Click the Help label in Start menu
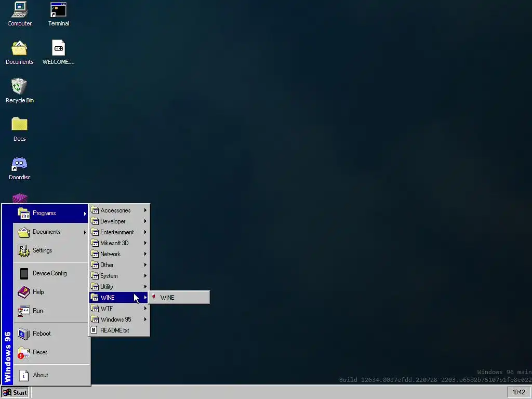This screenshot has height=399, width=532. point(38,292)
